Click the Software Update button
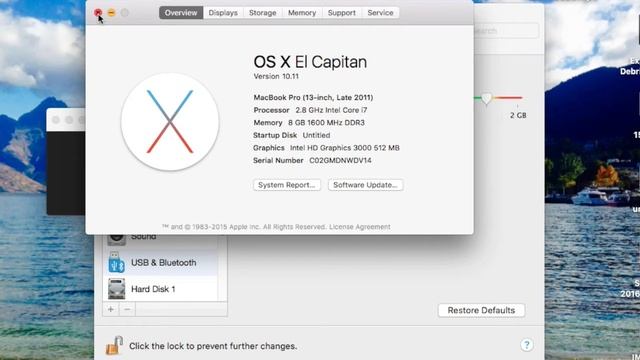 365,185
